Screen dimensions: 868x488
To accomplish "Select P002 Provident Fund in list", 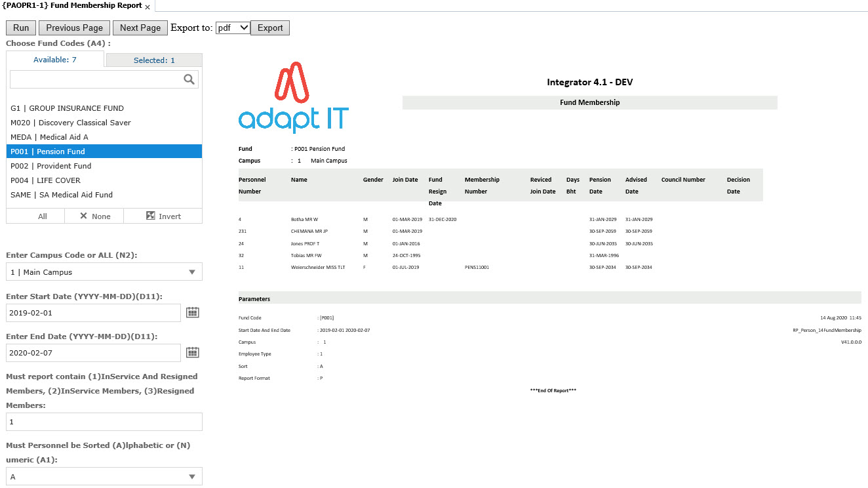I will 51,166.
